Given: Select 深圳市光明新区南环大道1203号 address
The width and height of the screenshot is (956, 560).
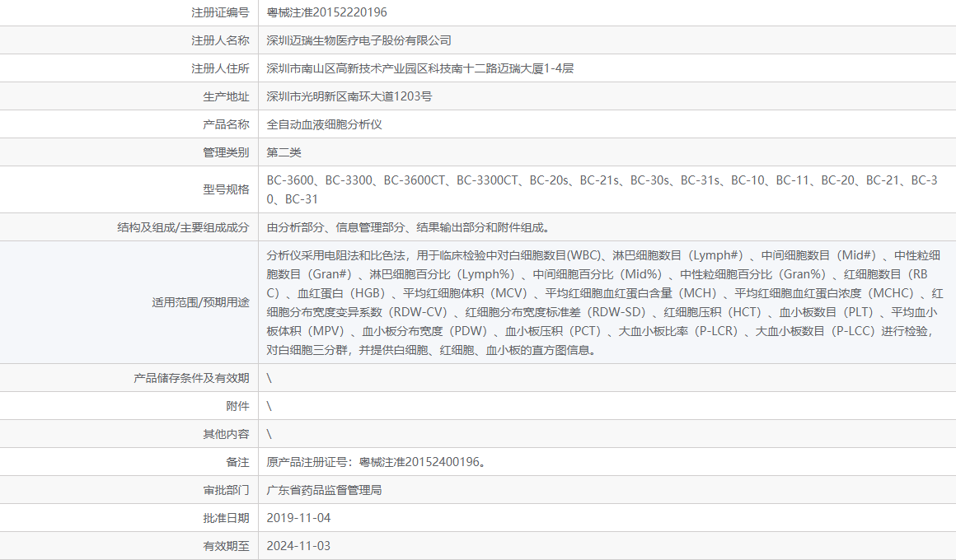Looking at the screenshot, I should [349, 96].
